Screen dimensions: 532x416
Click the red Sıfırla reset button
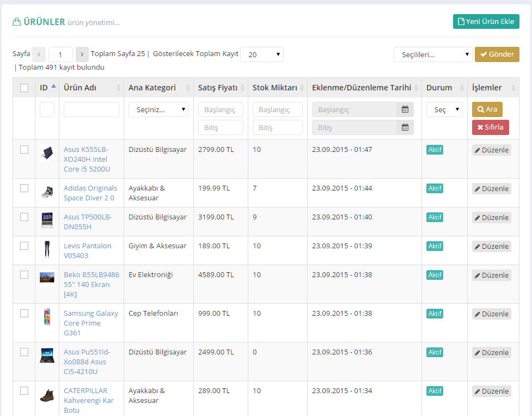[491, 127]
